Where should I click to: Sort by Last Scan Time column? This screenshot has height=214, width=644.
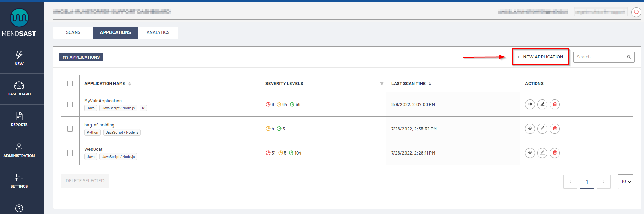[430, 84]
